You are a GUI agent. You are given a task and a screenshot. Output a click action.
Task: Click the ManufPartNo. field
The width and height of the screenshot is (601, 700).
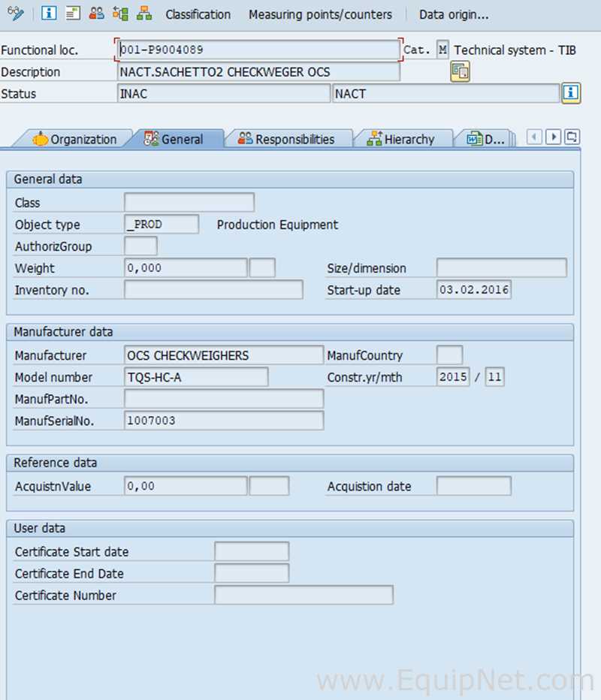coord(224,399)
